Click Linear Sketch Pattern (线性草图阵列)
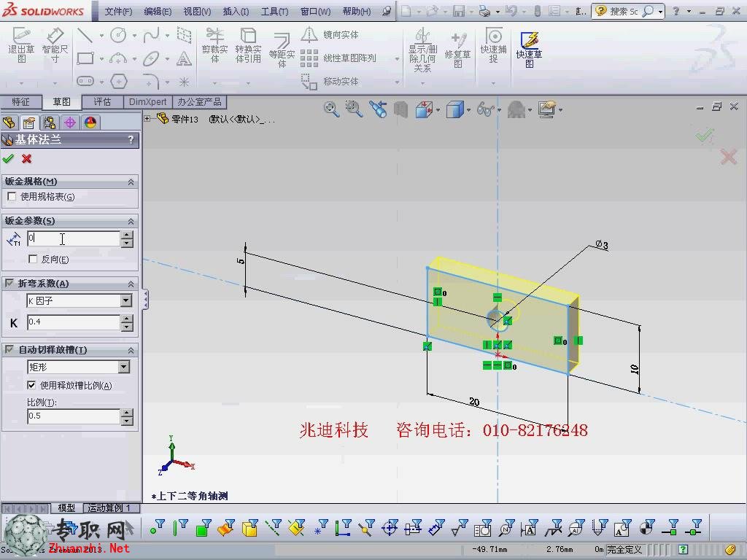Image resolution: width=747 pixels, height=560 pixels. (x=338, y=58)
